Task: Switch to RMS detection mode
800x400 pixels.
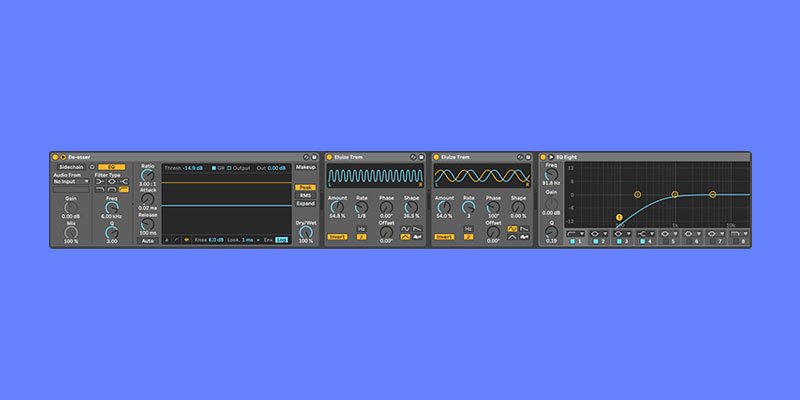Action: click(x=305, y=195)
